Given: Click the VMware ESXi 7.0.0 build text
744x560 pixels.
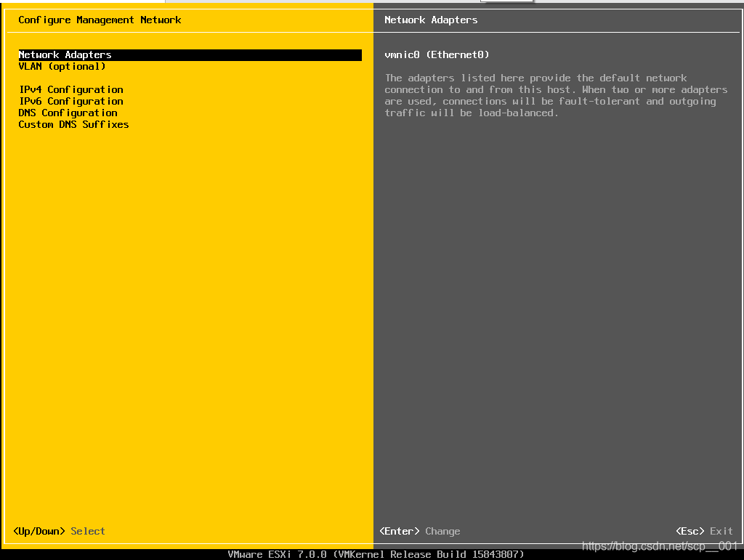Looking at the screenshot, I should [x=376, y=554].
